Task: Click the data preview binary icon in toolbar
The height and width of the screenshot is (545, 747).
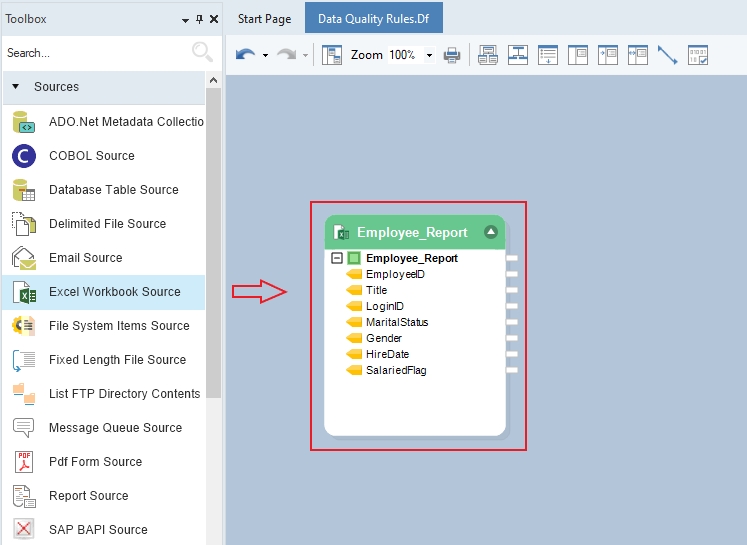Action: click(x=698, y=55)
